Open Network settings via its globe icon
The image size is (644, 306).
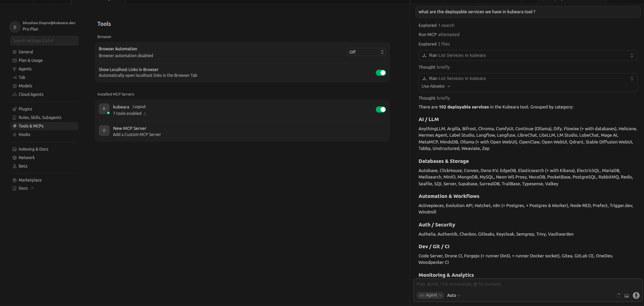pyautogui.click(x=15, y=158)
